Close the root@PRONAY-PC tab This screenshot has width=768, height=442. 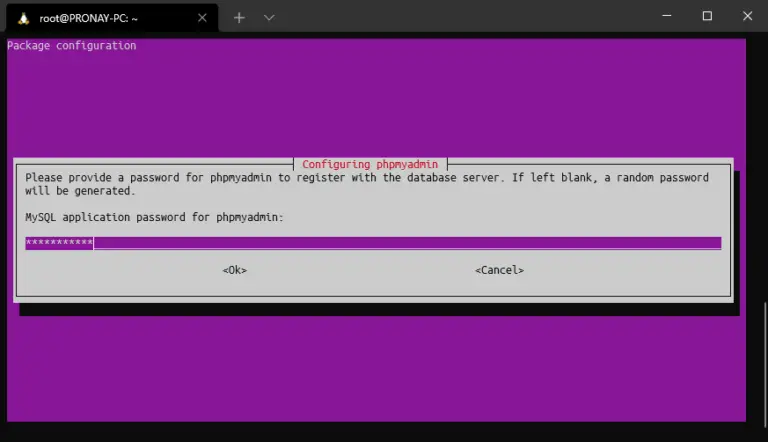click(202, 18)
